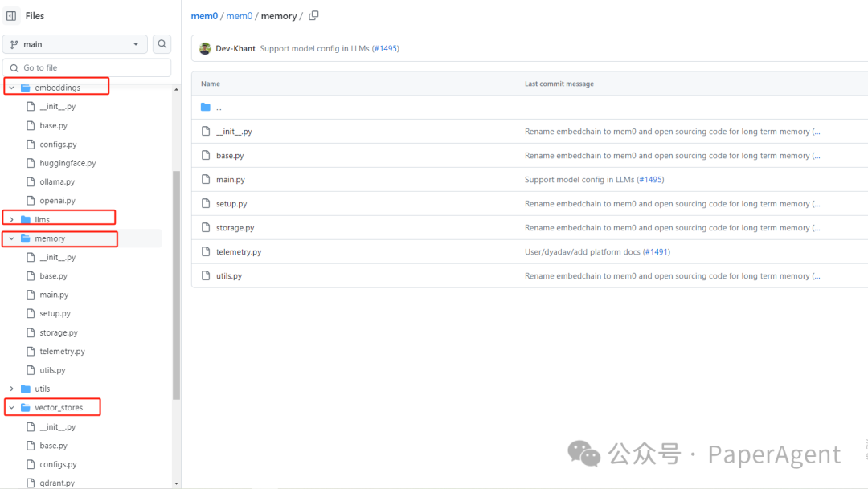The height and width of the screenshot is (489, 868).
Task: Open openai.py in the tree
Action: 58,201
